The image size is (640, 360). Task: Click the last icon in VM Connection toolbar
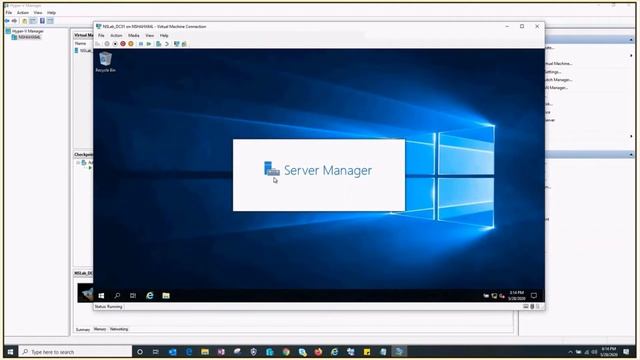[x=184, y=44]
